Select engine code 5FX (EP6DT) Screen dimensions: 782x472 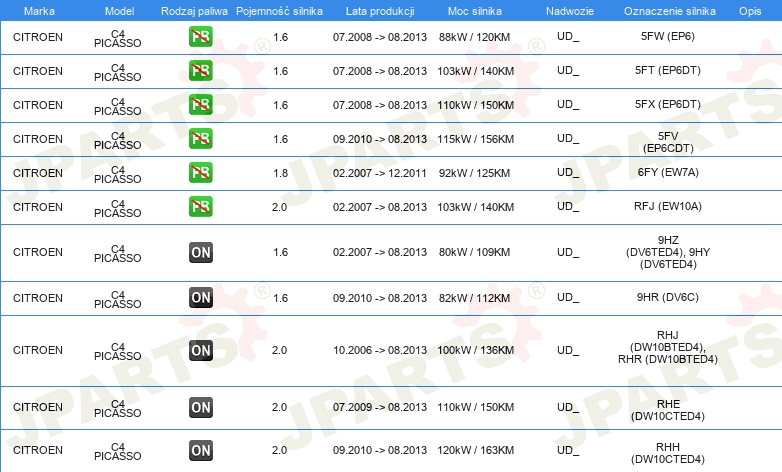[x=668, y=104]
